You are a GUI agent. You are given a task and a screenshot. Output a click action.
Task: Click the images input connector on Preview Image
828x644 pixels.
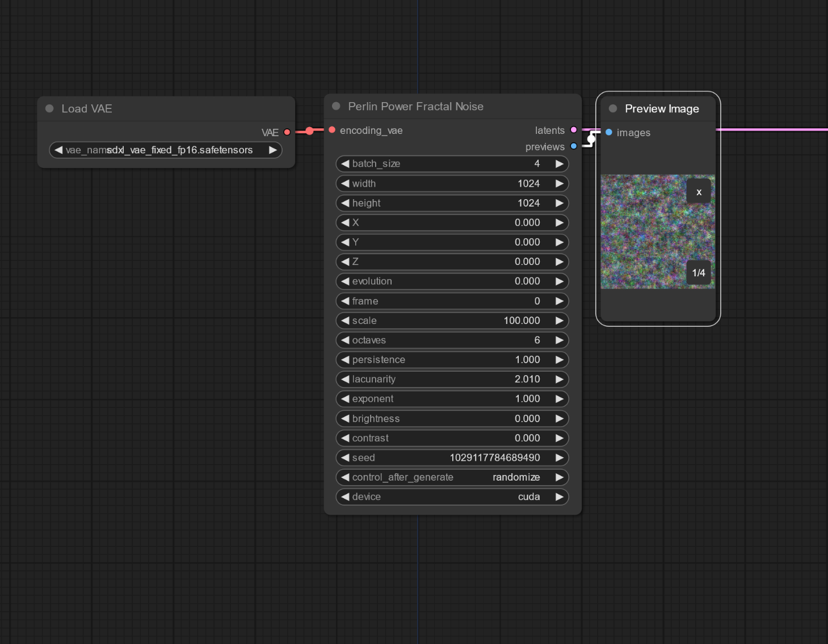click(x=609, y=132)
